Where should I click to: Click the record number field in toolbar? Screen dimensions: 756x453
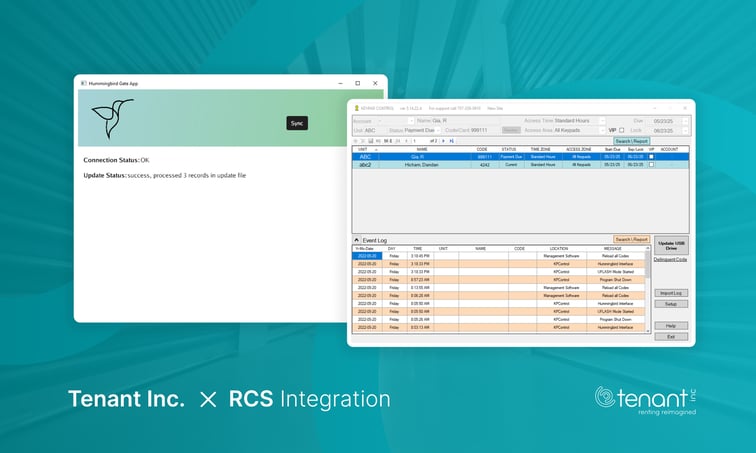point(419,141)
